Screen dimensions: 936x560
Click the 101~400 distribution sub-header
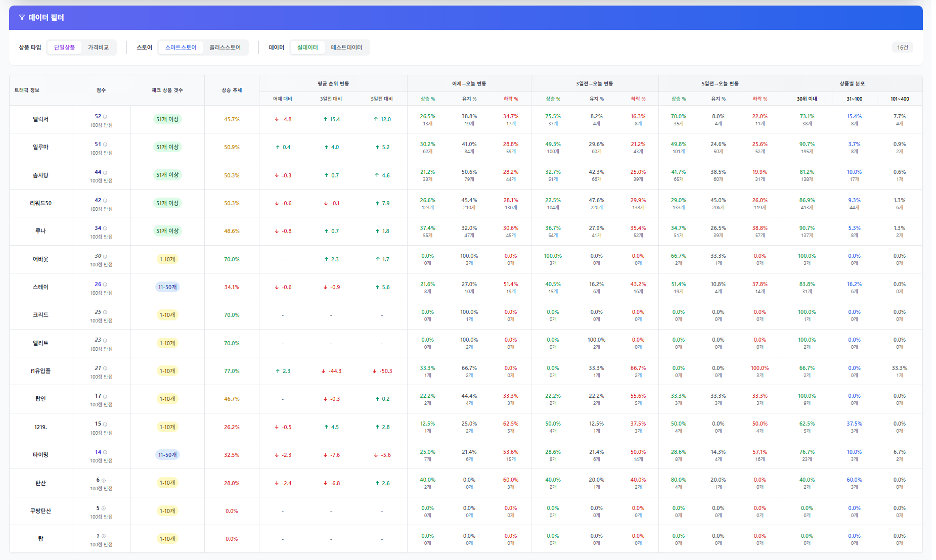900,99
